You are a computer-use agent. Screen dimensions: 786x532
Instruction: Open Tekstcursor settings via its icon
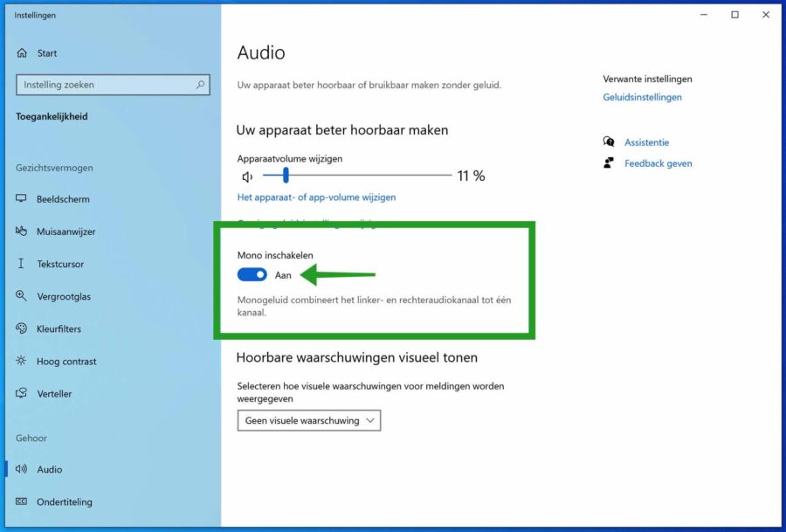click(x=21, y=264)
